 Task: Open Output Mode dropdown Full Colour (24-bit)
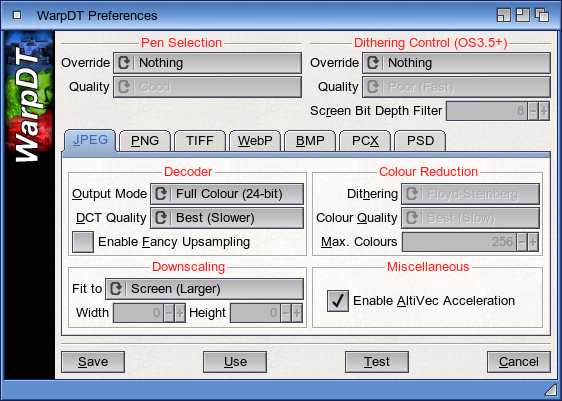pyautogui.click(x=227, y=194)
